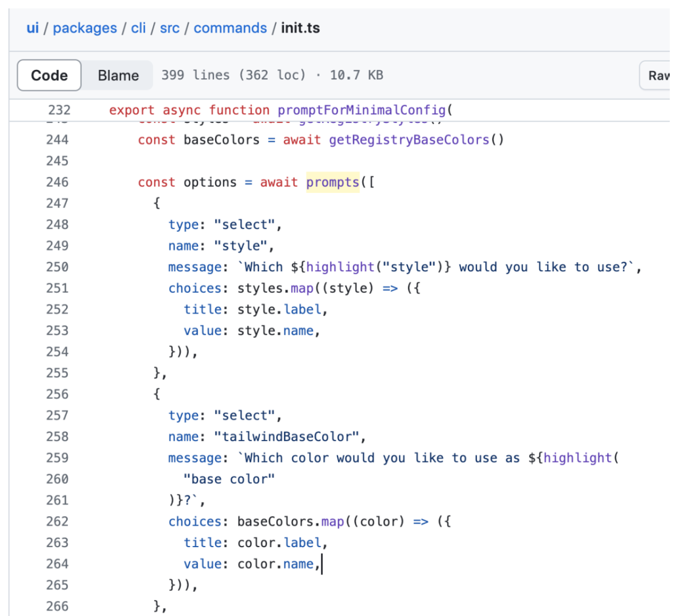The height and width of the screenshot is (616, 675).
Task: Open the packages breadcrumb folder
Action: [x=85, y=28]
